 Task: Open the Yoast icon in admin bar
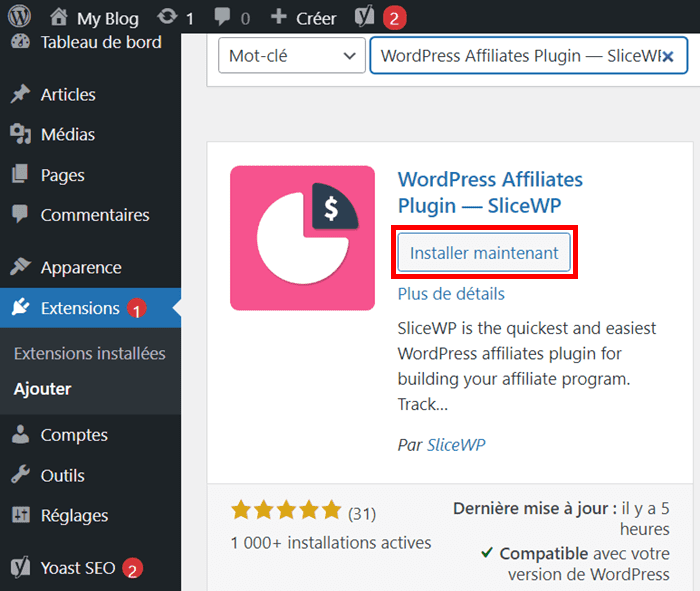(x=364, y=17)
